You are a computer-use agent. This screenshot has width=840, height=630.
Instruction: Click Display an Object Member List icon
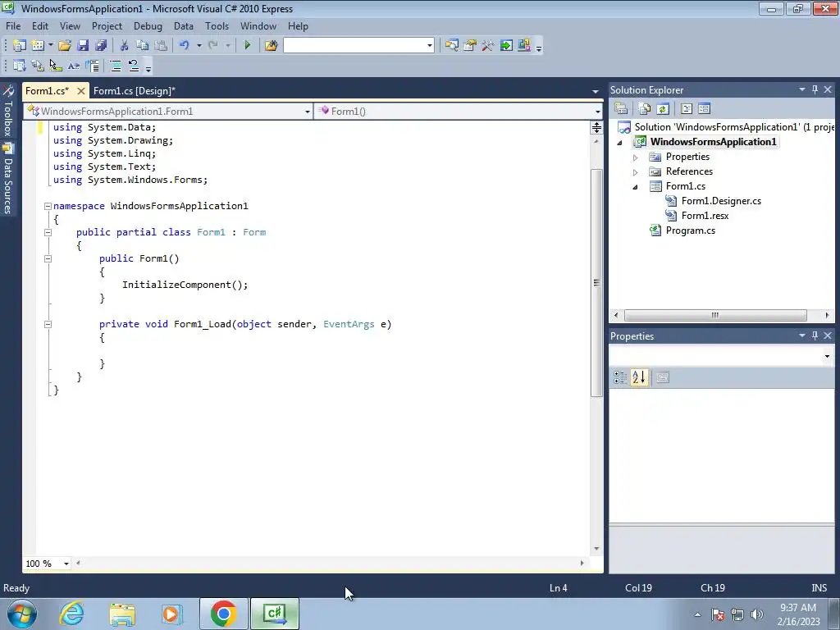tap(20, 66)
